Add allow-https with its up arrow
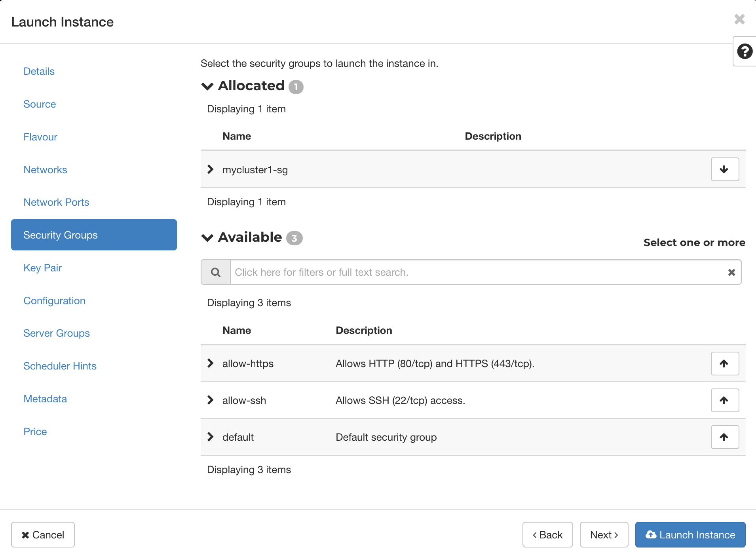The image size is (756, 557). 725,363
